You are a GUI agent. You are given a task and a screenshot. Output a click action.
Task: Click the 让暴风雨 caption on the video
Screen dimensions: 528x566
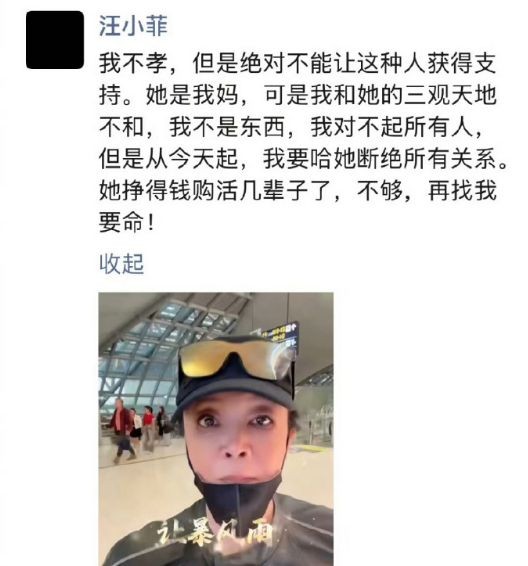[215, 533]
